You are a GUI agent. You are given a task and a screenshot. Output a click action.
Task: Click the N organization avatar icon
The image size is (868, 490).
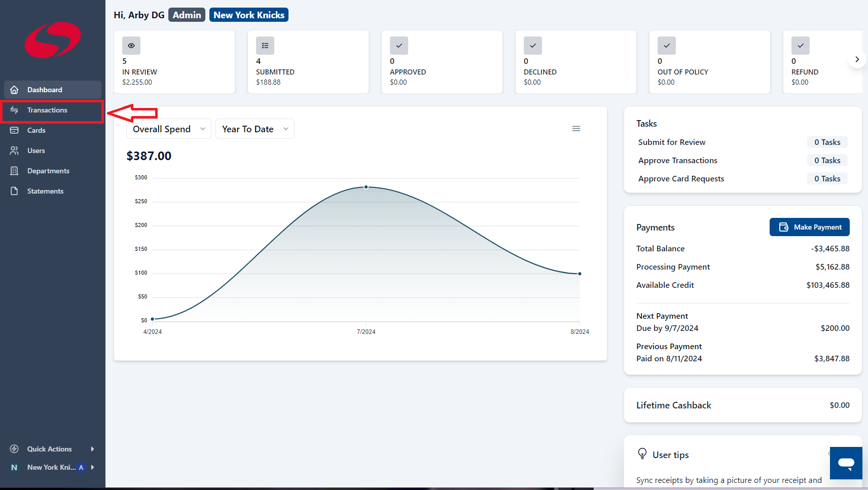point(14,467)
